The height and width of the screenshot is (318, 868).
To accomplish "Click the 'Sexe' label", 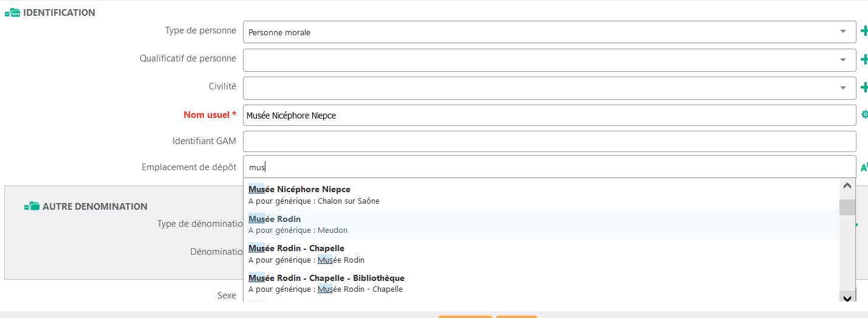I will (227, 295).
